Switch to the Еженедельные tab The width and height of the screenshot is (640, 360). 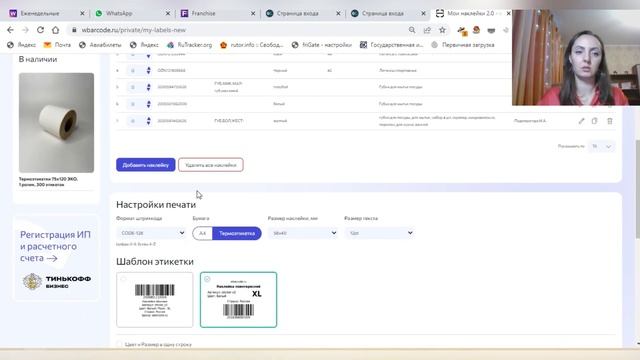41,13
